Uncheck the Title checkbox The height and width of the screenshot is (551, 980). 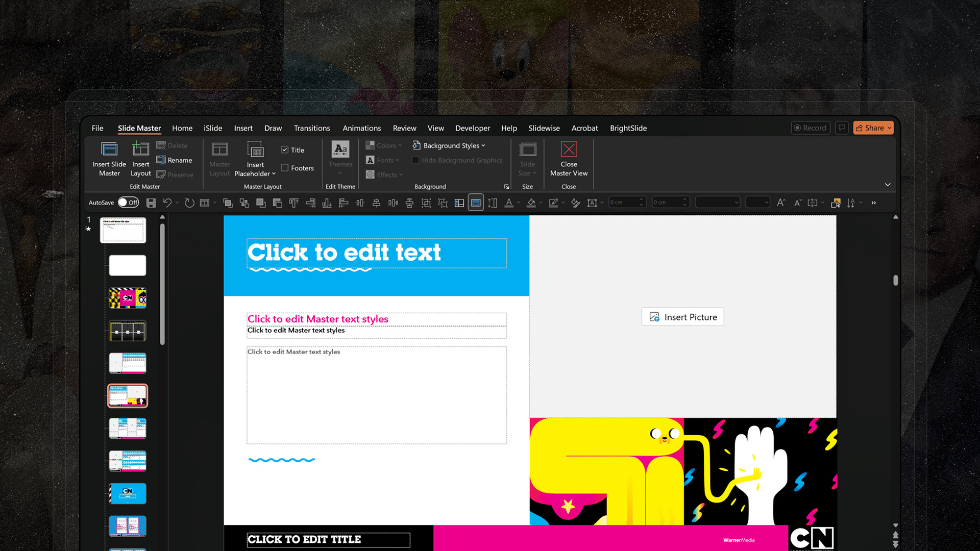point(285,150)
